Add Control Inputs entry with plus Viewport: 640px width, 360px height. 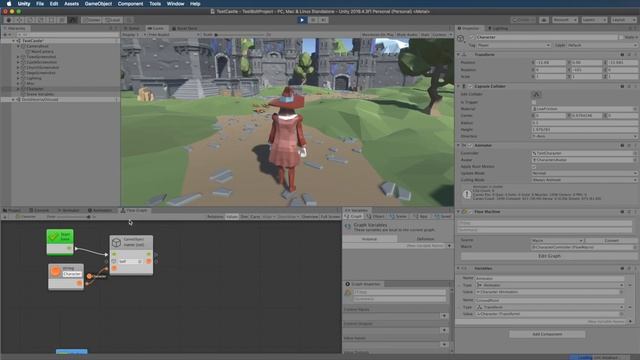[444, 316]
